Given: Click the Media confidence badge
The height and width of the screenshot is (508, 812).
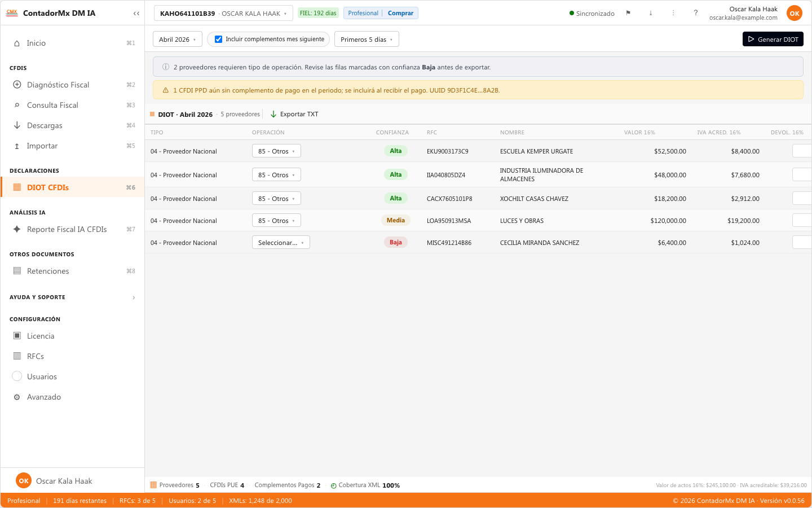Looking at the screenshot, I should point(396,220).
